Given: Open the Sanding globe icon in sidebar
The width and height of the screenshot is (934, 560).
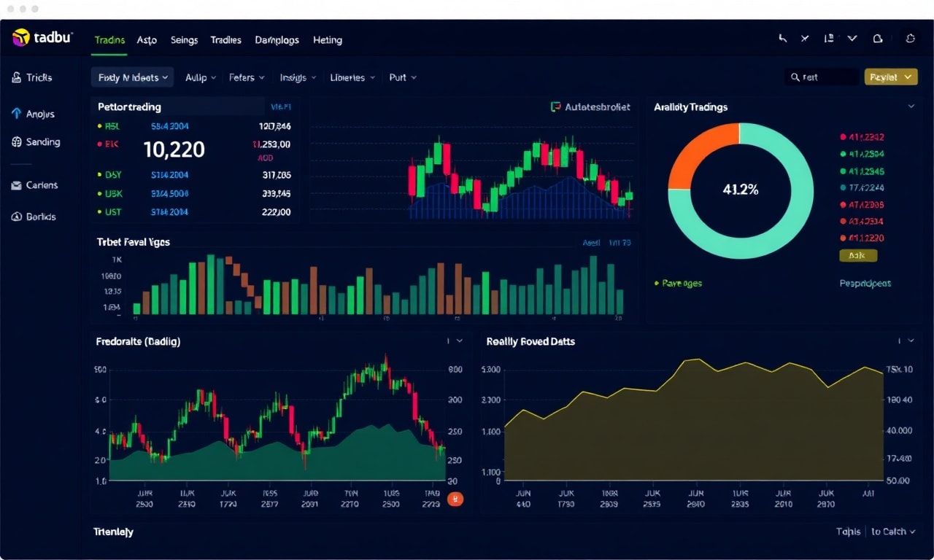Looking at the screenshot, I should tap(17, 142).
